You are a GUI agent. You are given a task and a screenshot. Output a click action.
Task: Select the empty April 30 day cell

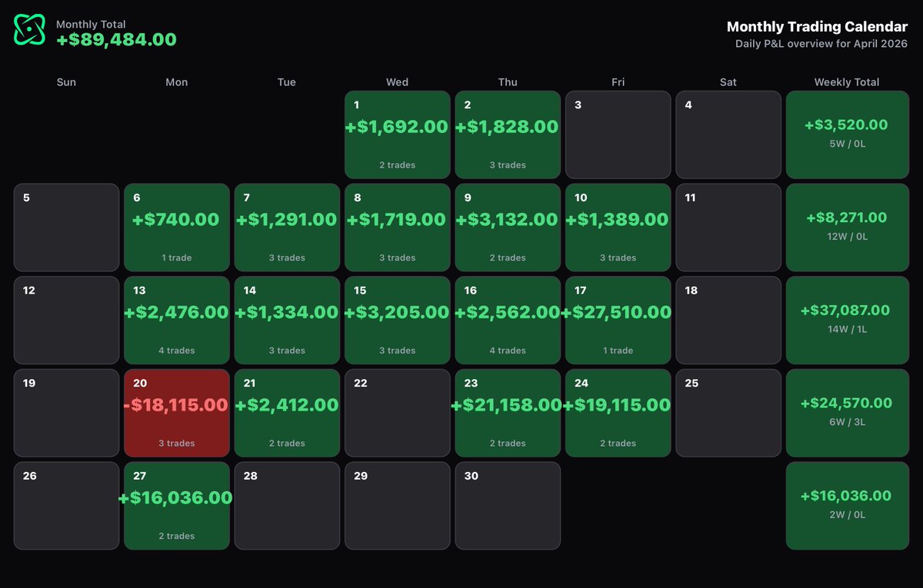tap(508, 506)
